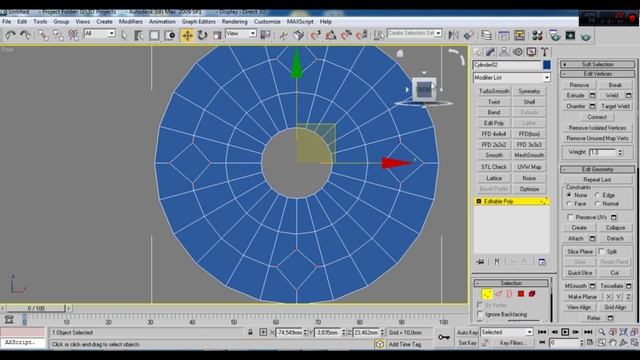Select the Face constraint radio button
640x360 pixels.
coord(569,204)
